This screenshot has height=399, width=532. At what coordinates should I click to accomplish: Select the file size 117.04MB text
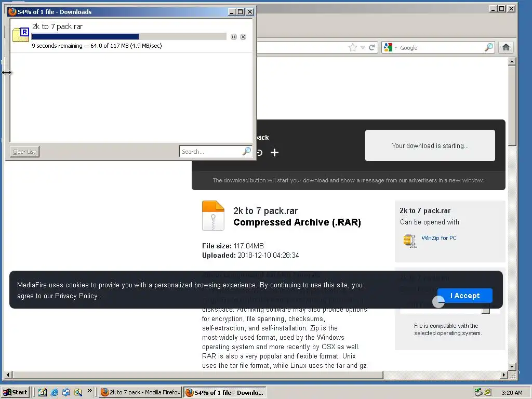tap(249, 246)
